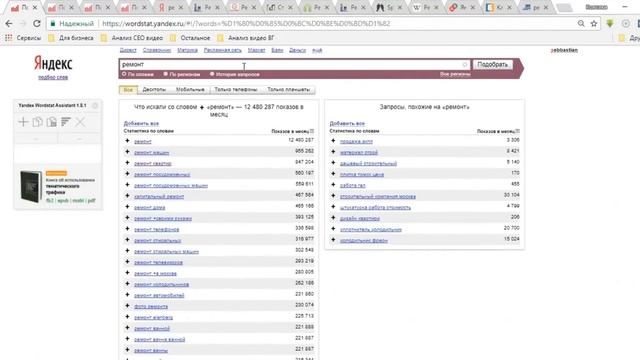The image size is (640, 360).
Task: Add 'ремонт телевизоров' using its plus icon
Action: (127, 262)
